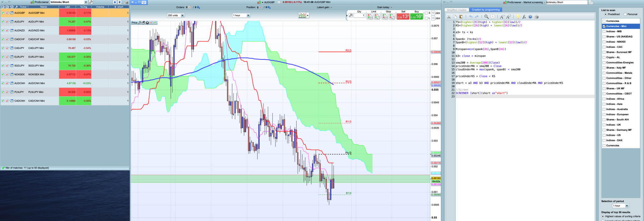Open order panel wrench settings

(351, 15)
